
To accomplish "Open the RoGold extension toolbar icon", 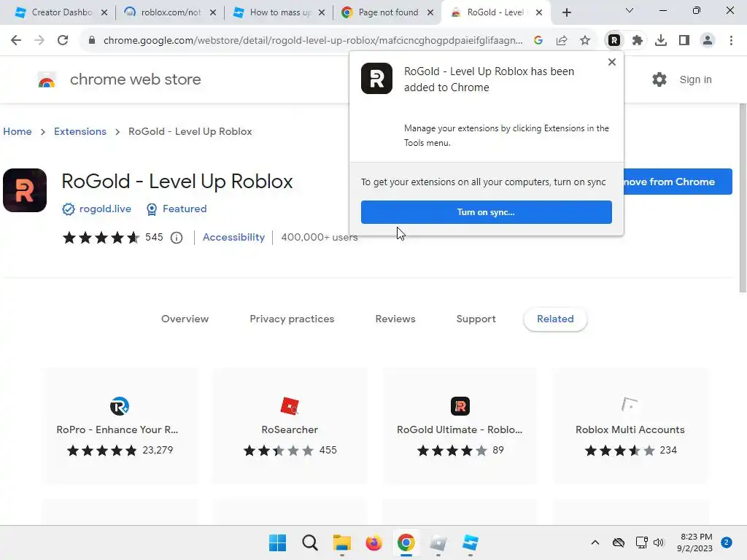I will pos(614,41).
